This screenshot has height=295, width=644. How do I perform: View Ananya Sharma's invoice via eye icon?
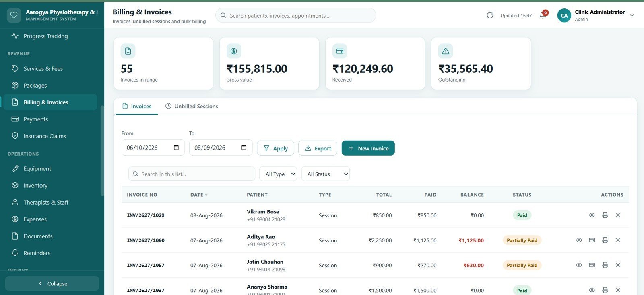[592, 290]
